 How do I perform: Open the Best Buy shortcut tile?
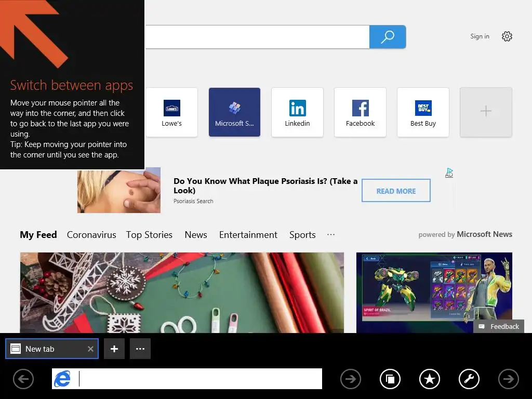[423, 112]
